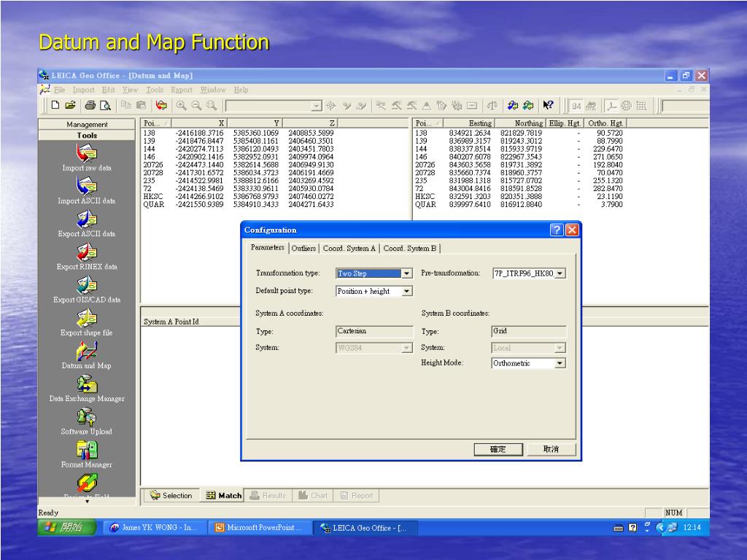Click the 確定 (OK) button
The height and width of the screenshot is (560, 747).
[x=498, y=449]
